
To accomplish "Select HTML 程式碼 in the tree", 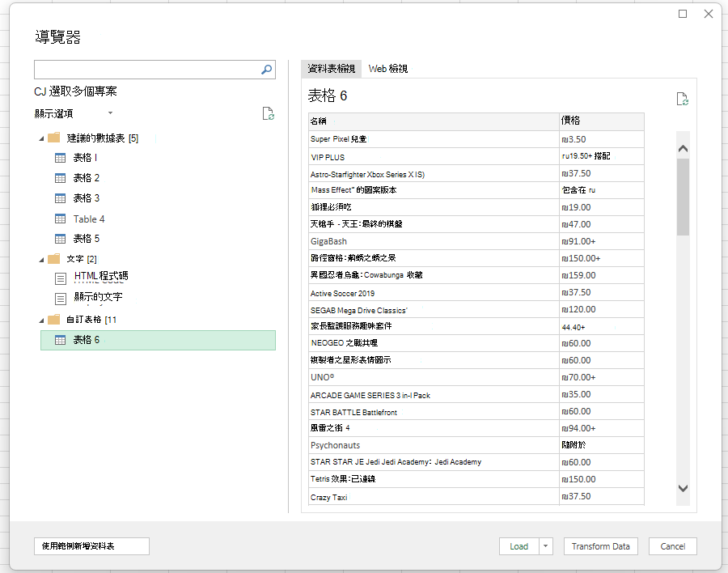I will (x=101, y=277).
